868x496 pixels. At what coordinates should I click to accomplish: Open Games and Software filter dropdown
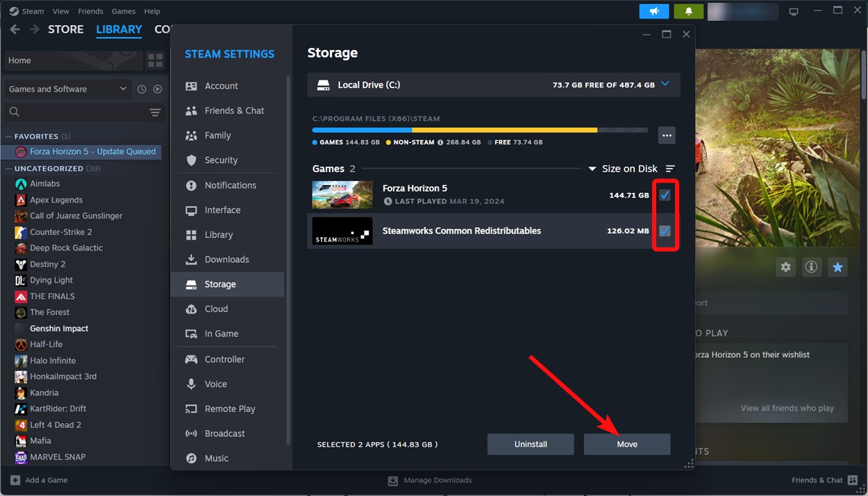click(67, 89)
